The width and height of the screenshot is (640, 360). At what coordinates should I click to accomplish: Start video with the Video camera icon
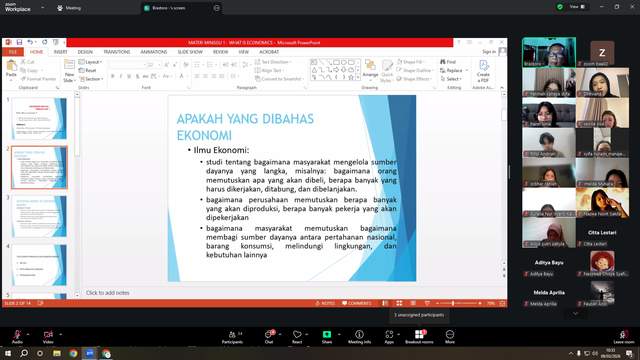[x=48, y=335]
